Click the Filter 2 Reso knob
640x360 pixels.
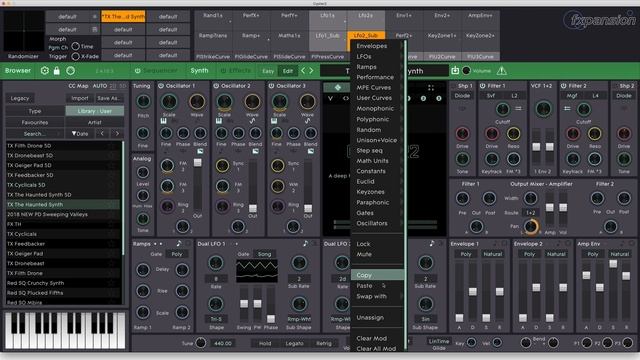(x=594, y=133)
